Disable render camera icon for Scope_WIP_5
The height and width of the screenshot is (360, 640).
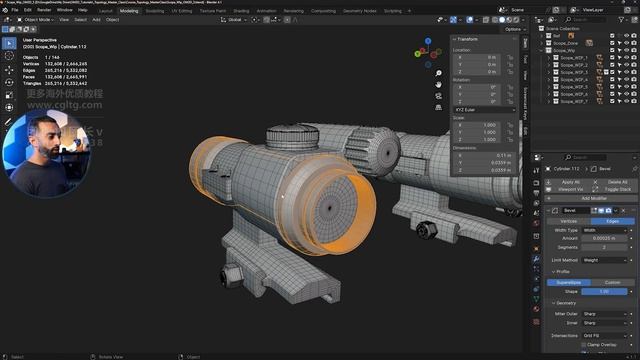pyautogui.click(x=634, y=87)
